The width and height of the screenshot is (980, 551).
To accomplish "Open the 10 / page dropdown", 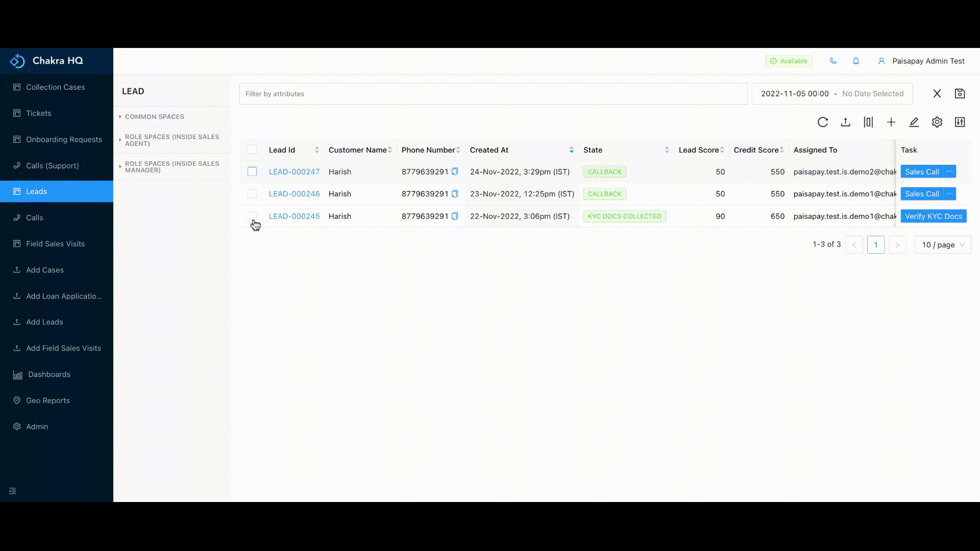I will tap(942, 245).
